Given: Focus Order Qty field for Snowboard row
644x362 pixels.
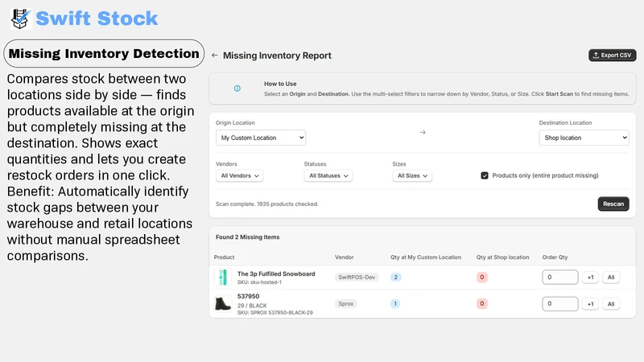Looking at the screenshot, I should click(x=559, y=277).
